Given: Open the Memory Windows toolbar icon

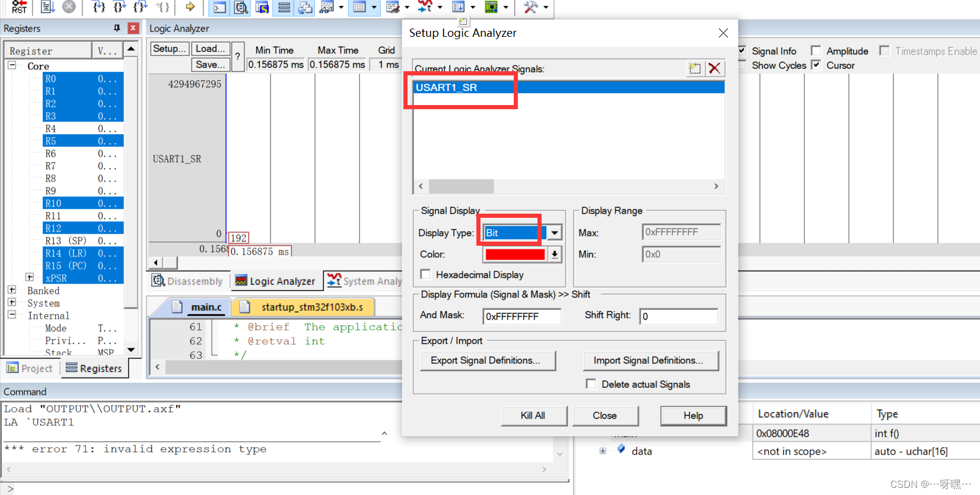Looking at the screenshot, I should point(359,7).
